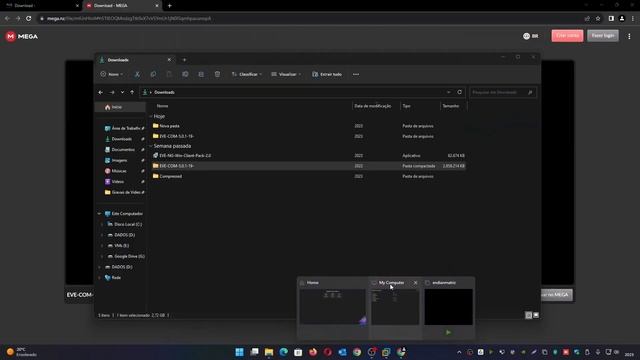Collapse the Hoje group
This screenshot has width=640, height=360.
(151, 116)
